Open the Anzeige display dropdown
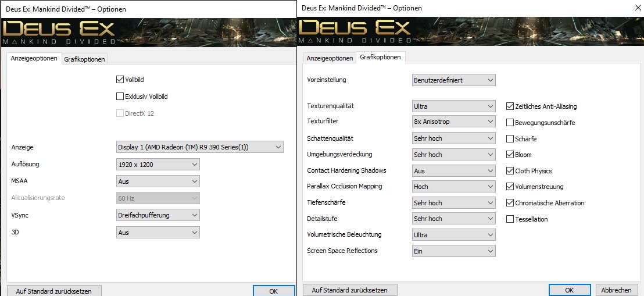Screen dimensions: 644x296 point(199,147)
